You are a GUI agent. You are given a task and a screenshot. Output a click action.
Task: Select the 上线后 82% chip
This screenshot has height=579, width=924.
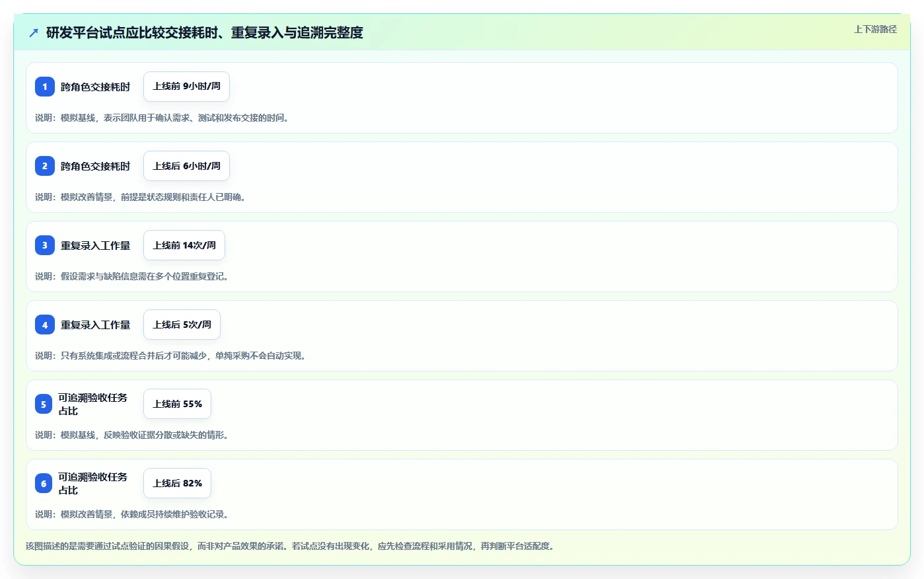(x=177, y=483)
